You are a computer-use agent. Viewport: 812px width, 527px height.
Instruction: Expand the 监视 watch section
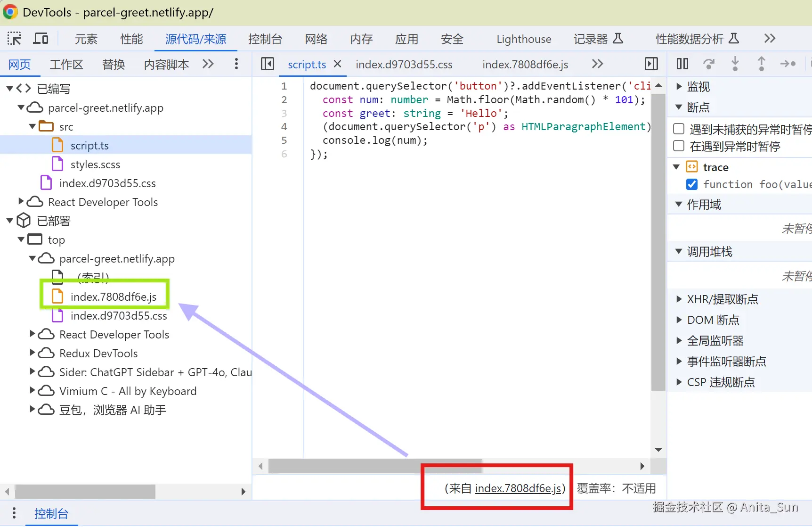pos(679,86)
